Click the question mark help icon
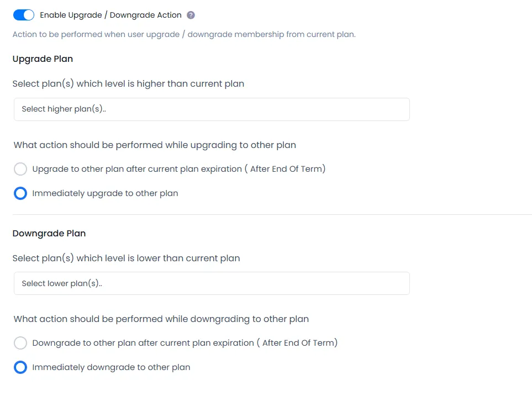 191,15
